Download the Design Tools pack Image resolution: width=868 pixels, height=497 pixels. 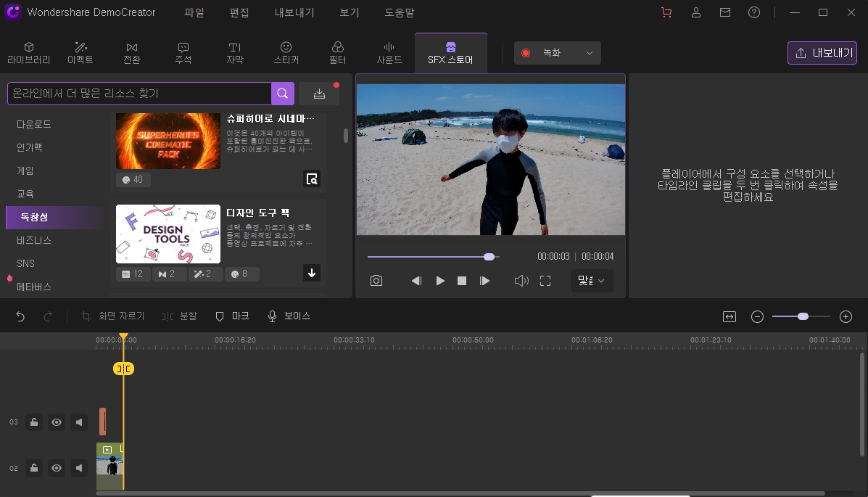tap(312, 273)
